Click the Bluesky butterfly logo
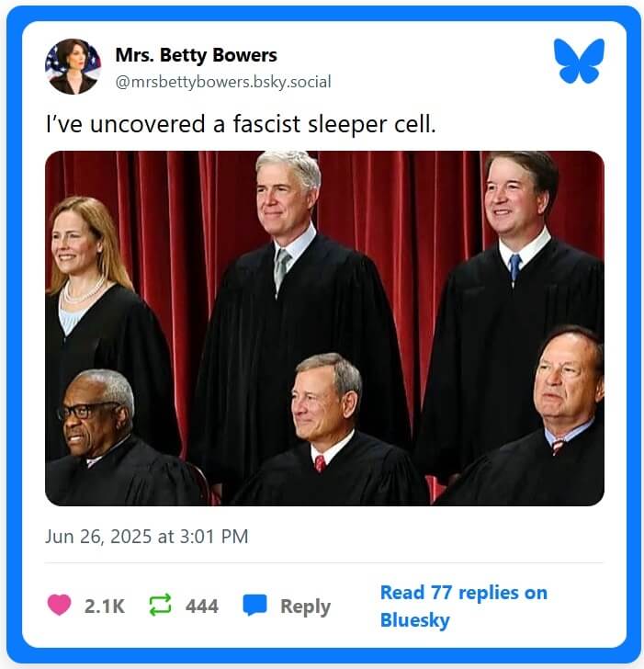 point(579,61)
